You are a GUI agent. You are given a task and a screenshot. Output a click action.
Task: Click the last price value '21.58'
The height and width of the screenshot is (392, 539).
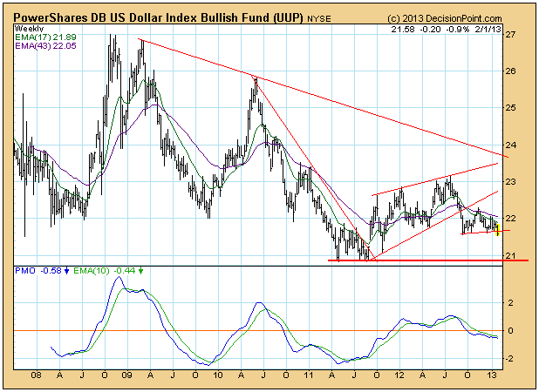(x=403, y=29)
